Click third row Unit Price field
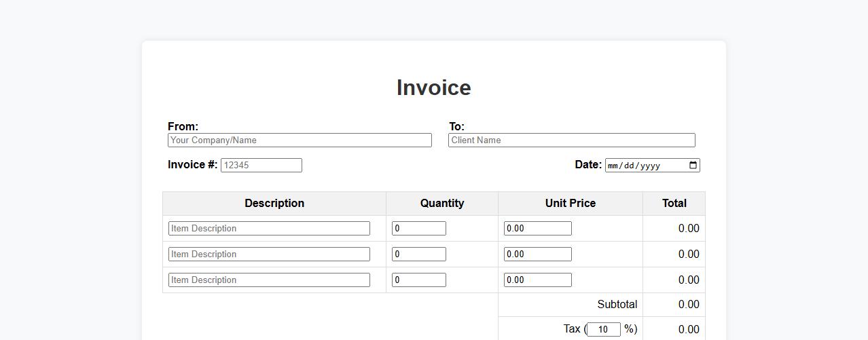The image size is (868, 340). coord(538,280)
